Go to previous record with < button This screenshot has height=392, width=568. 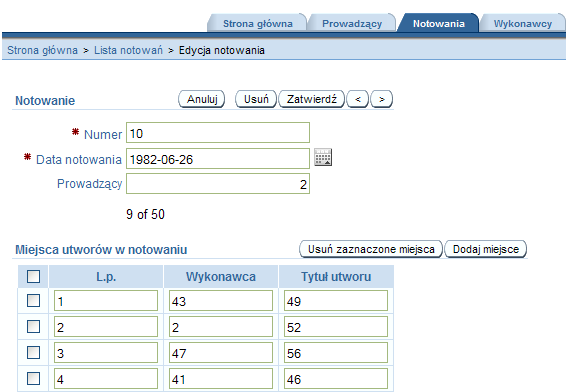358,99
